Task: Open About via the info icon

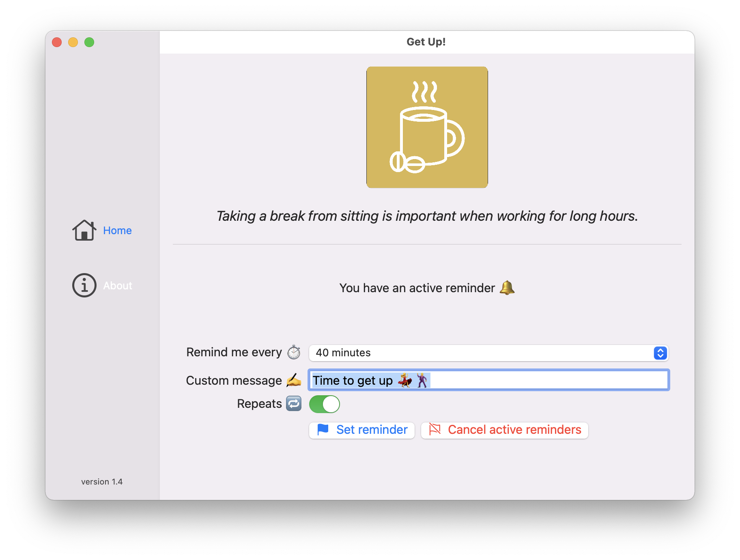Action: click(x=84, y=285)
